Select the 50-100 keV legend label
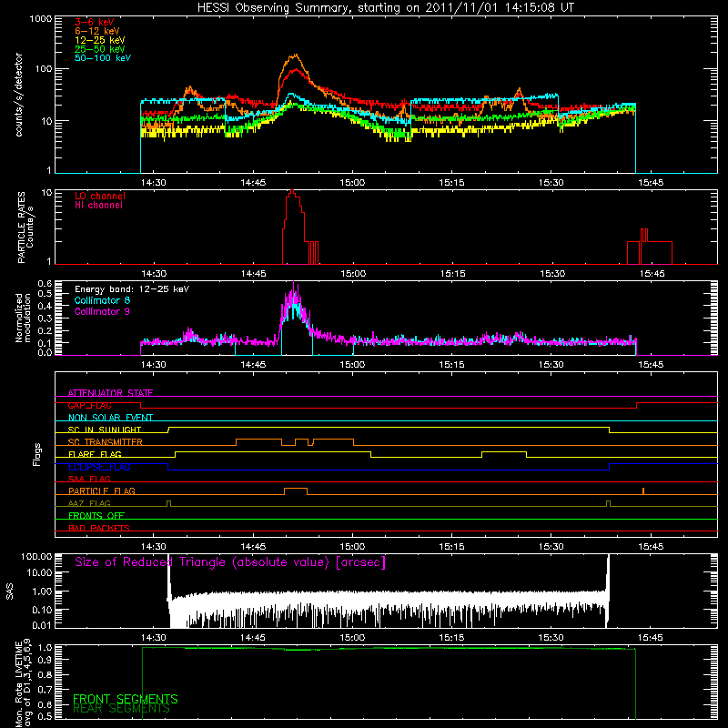 (x=103, y=58)
